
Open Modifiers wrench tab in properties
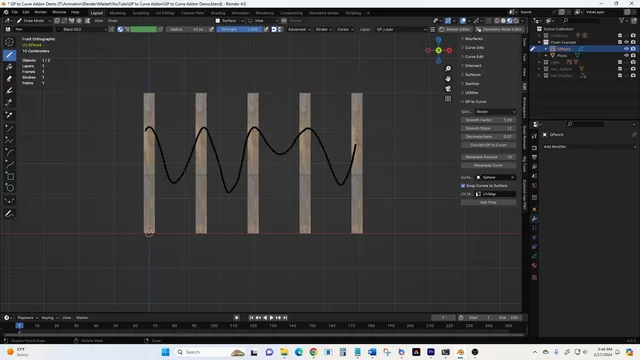534,219
